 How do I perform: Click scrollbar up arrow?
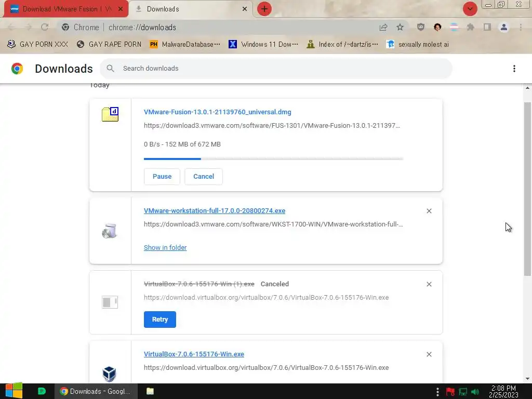pos(527,87)
